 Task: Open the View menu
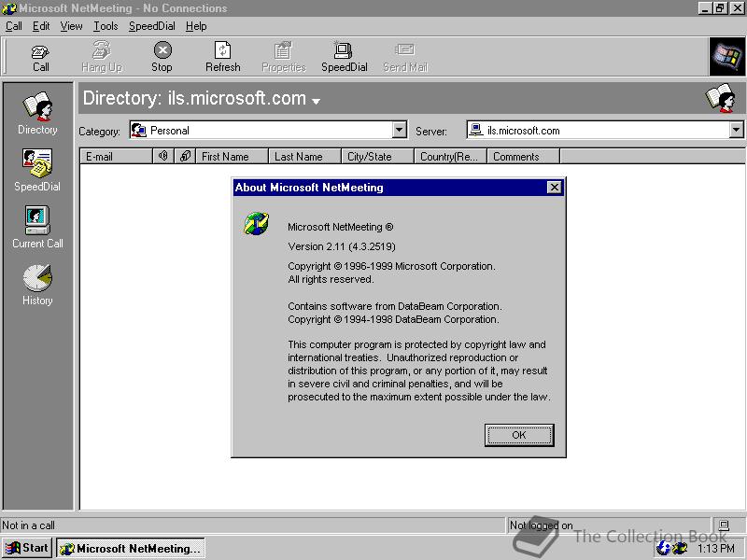(71, 26)
